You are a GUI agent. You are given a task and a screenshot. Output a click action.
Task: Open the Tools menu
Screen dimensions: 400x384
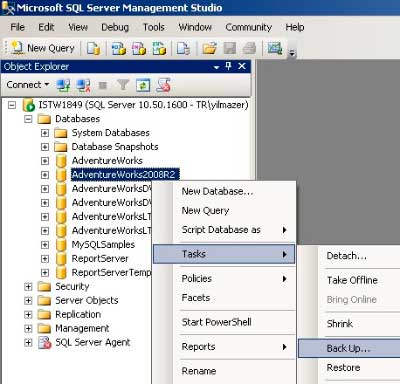pos(154,27)
